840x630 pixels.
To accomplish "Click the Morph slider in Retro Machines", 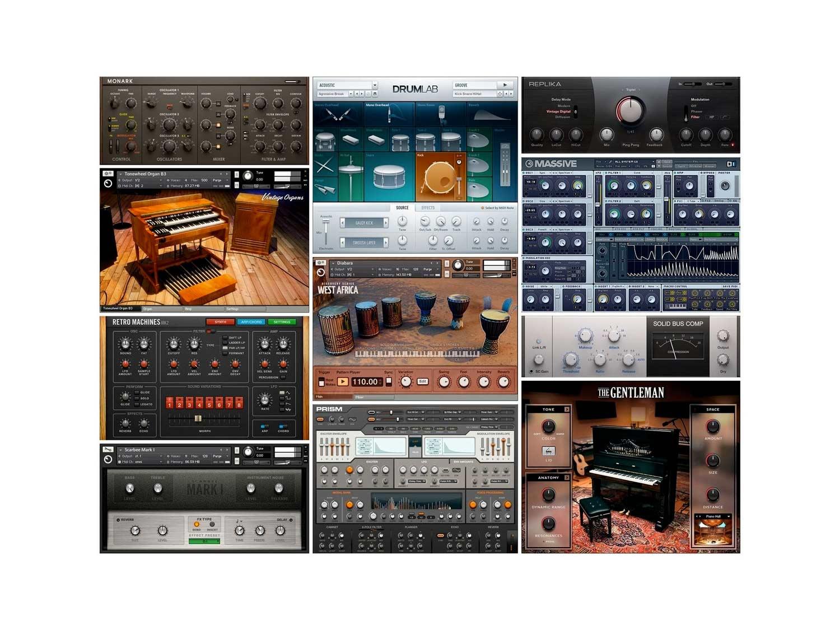I will (198, 419).
